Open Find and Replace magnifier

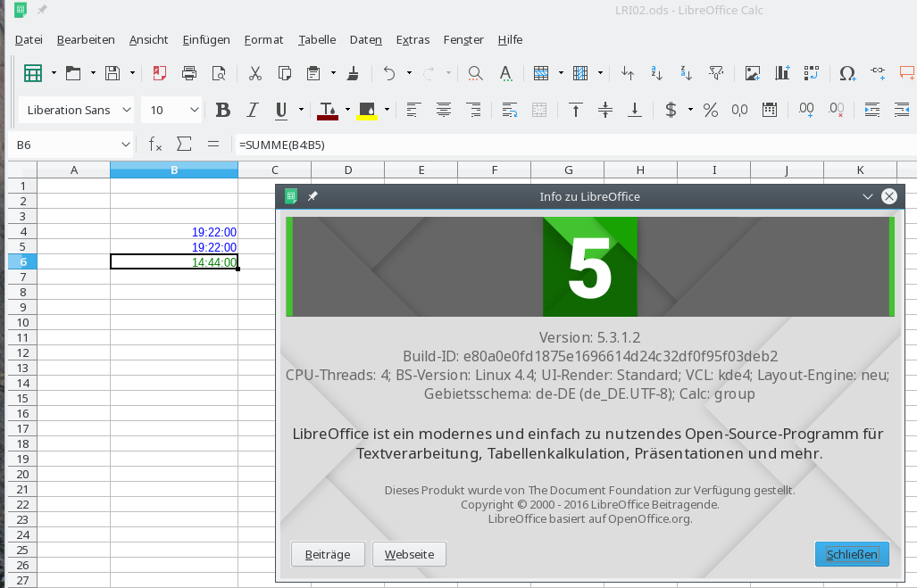coord(475,73)
